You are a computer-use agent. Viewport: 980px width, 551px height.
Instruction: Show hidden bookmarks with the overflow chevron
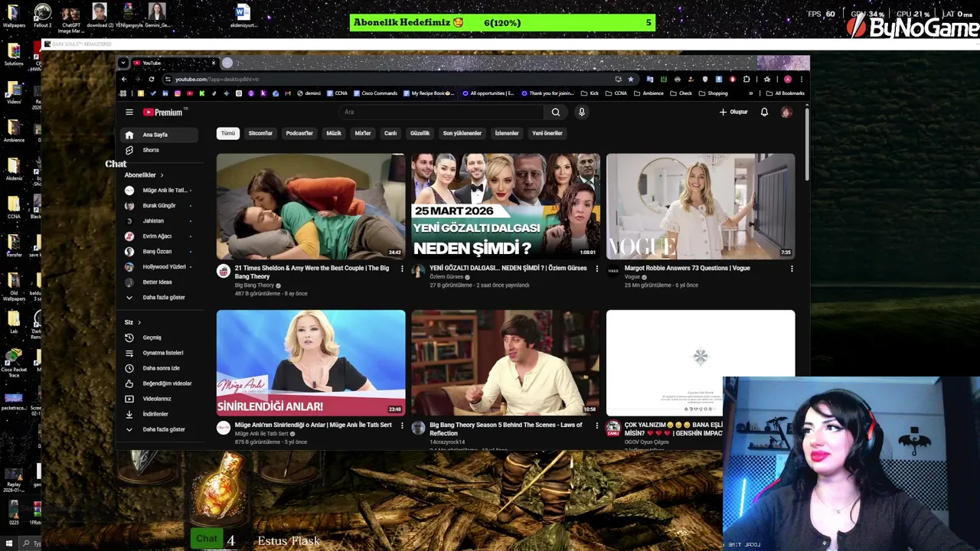(x=750, y=93)
